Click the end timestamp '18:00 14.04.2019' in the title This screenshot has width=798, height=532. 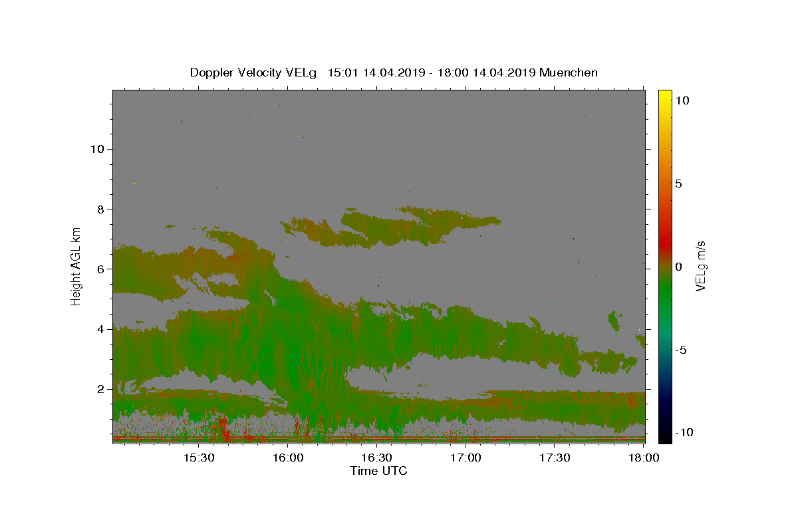click(x=487, y=72)
